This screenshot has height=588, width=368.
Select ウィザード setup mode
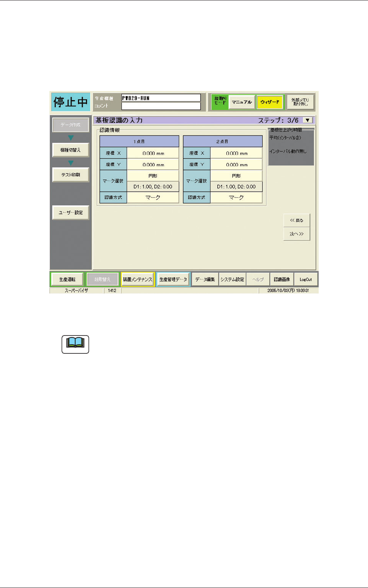[270, 102]
